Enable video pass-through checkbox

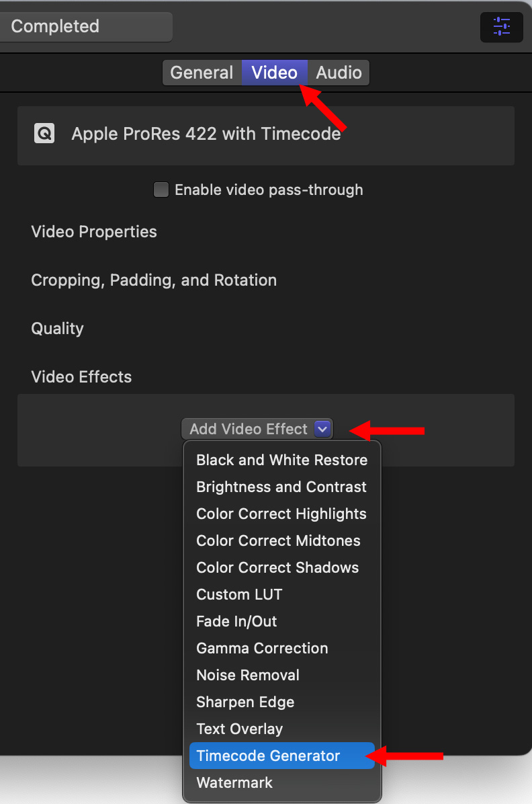pyautogui.click(x=161, y=190)
